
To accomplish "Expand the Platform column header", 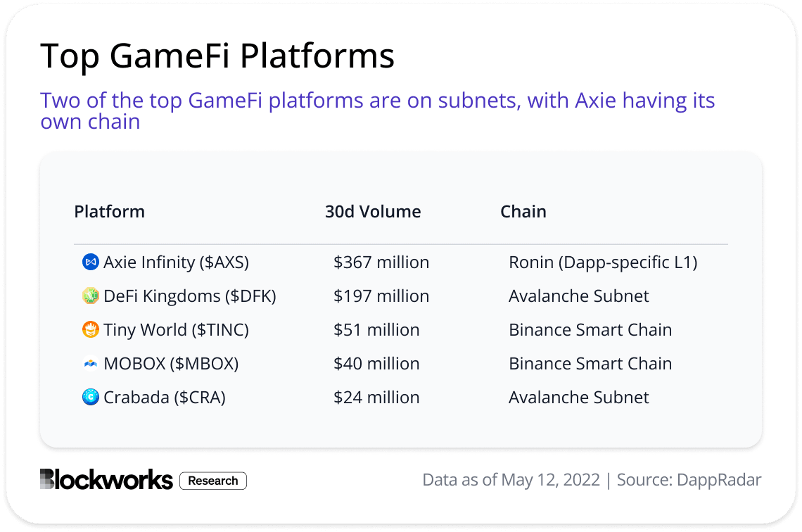I will pos(109,211).
